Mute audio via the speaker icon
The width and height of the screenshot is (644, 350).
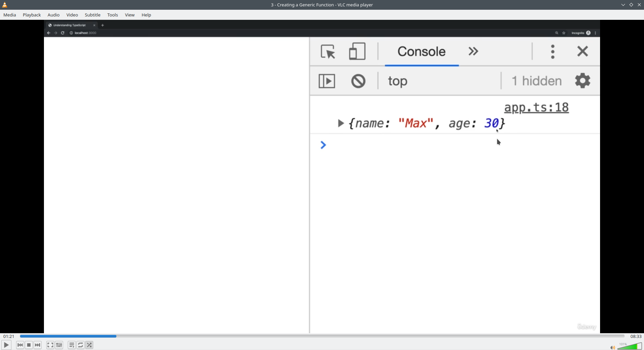(612, 347)
